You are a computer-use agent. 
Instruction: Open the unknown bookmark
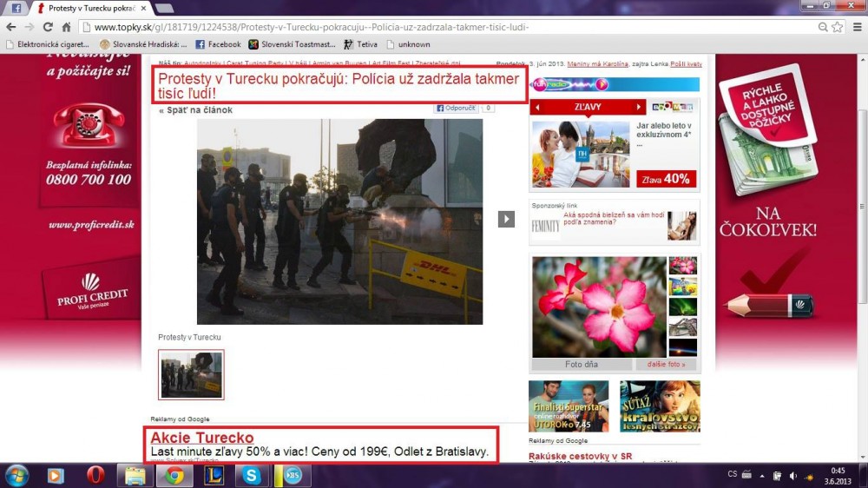[x=409, y=44]
